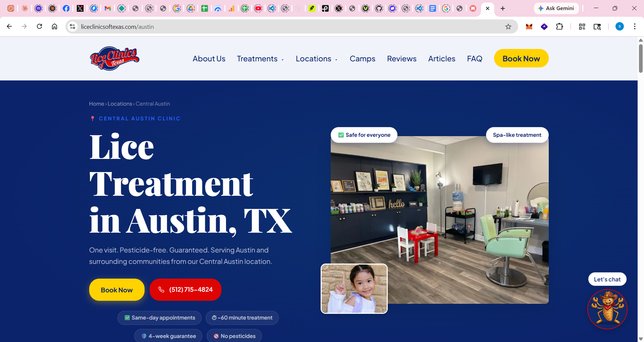Switch to the GitHub browser tab
Viewport: 644px width, 342px height.
pyautogui.click(x=379, y=8)
